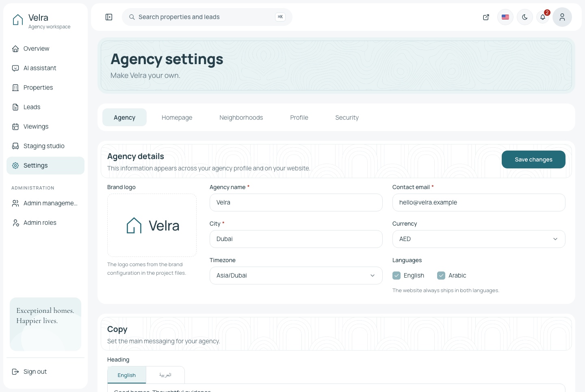Focus the Contact email input field

[479, 202]
